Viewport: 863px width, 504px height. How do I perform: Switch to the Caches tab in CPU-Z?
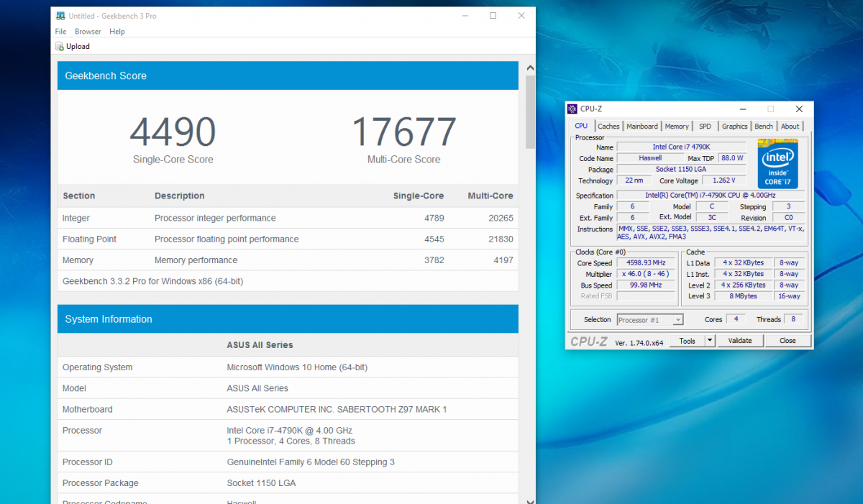[x=608, y=127]
